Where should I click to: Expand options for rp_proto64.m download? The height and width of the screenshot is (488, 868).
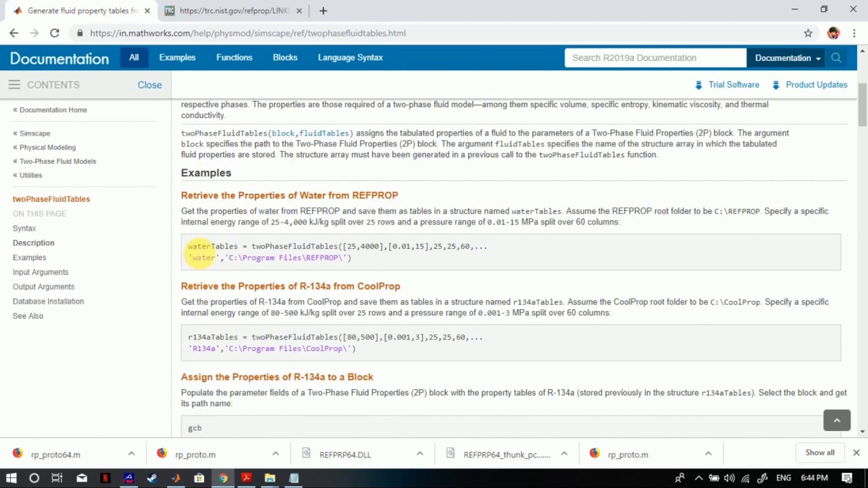132,453
